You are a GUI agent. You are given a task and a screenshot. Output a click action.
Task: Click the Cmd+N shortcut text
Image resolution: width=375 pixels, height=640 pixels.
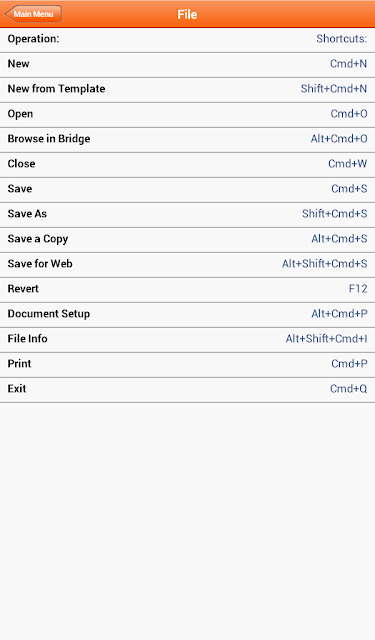(348, 64)
